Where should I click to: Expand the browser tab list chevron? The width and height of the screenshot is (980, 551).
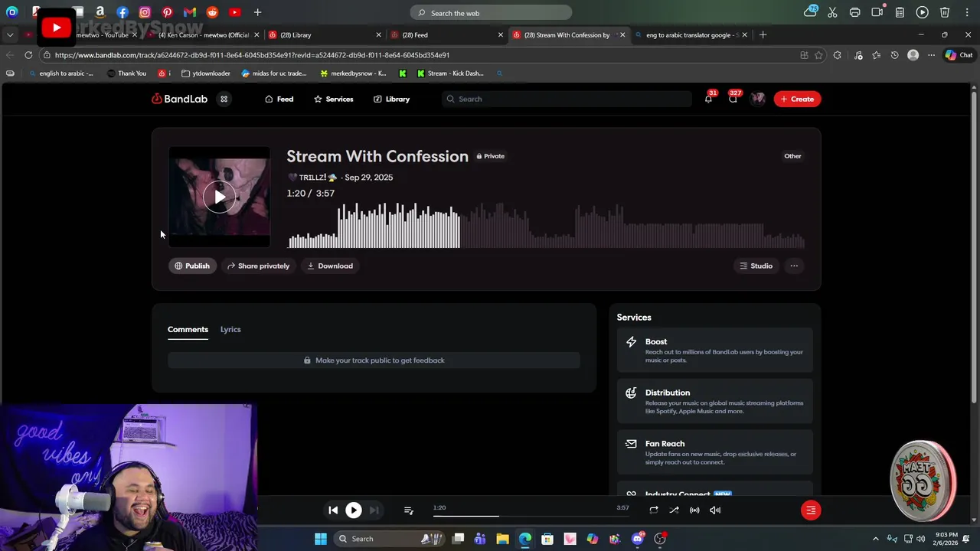tap(10, 34)
